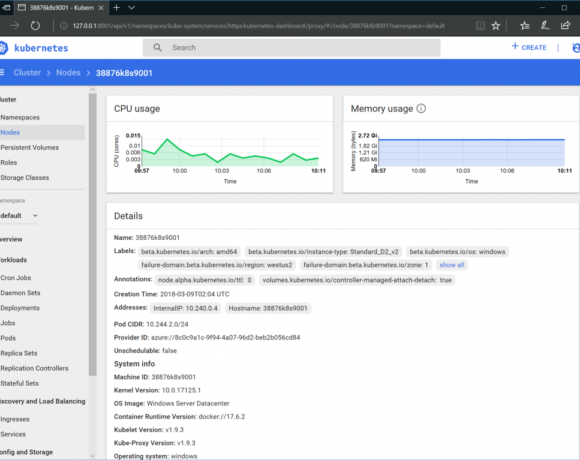Open Services in sidebar

tap(13, 434)
